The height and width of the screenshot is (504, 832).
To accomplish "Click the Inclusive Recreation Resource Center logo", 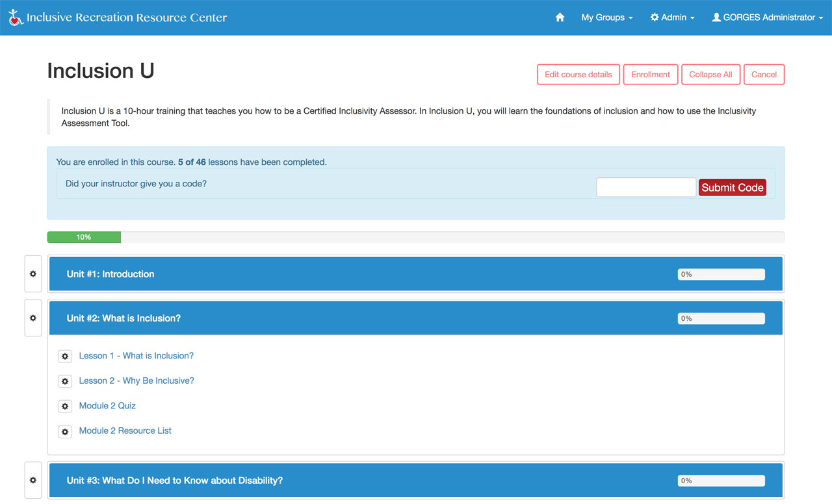I will click(118, 18).
